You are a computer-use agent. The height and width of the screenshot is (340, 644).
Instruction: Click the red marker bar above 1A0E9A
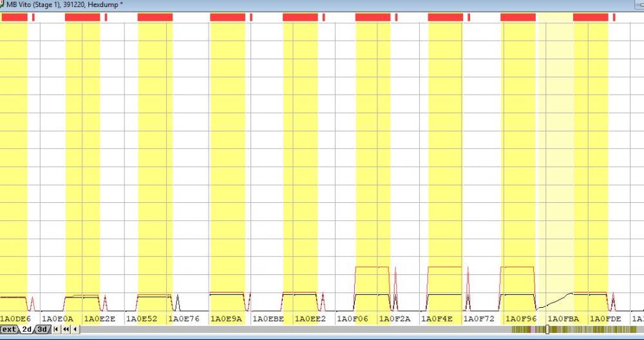click(227, 17)
